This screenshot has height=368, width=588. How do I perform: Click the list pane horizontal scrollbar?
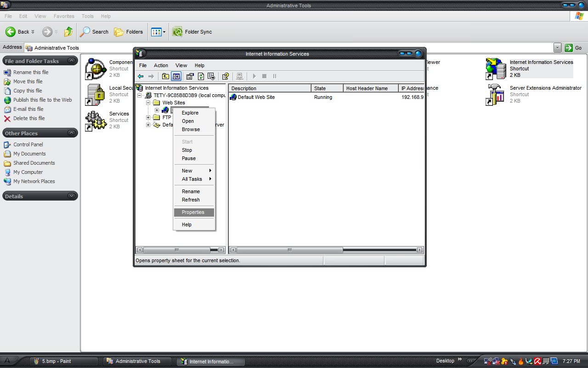326,250
